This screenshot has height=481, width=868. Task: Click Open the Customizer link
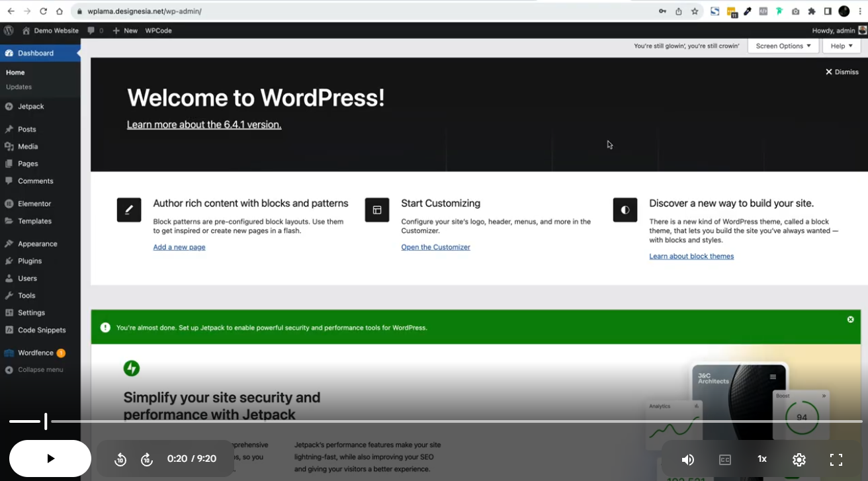[x=435, y=247]
